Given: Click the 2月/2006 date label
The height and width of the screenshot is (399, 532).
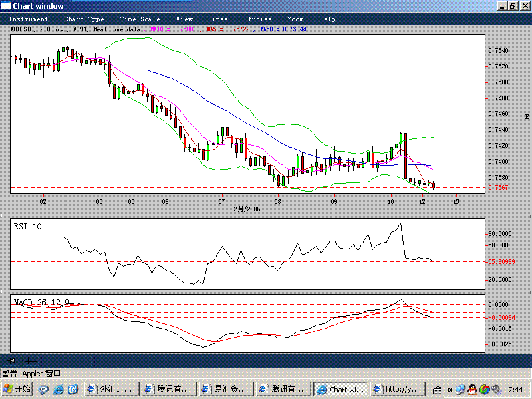Looking at the screenshot, I should point(247,209).
